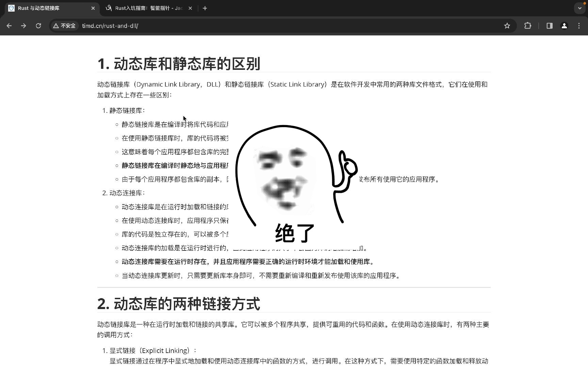Expand the tab overview chevron at top right

[x=579, y=8]
